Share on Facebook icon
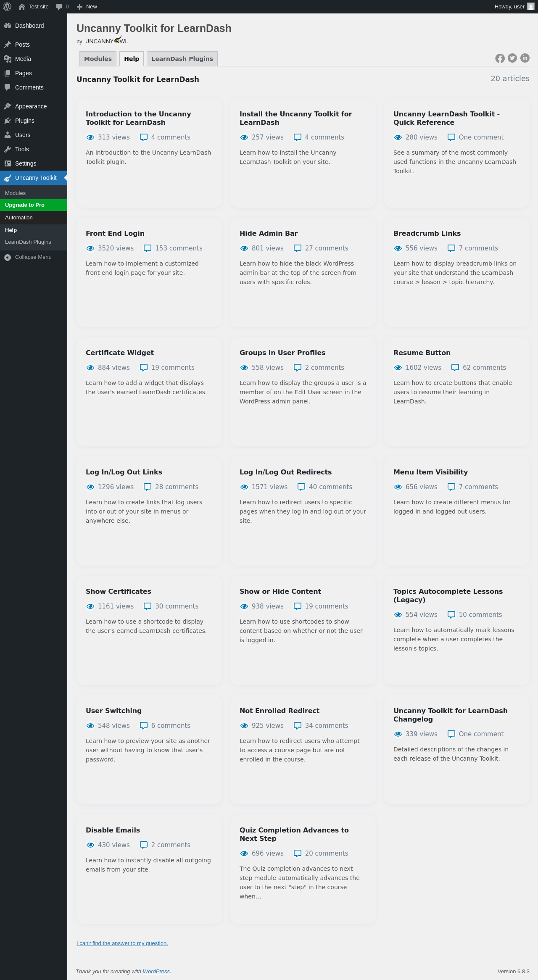Viewport: 538px width, 980px height. (500, 58)
